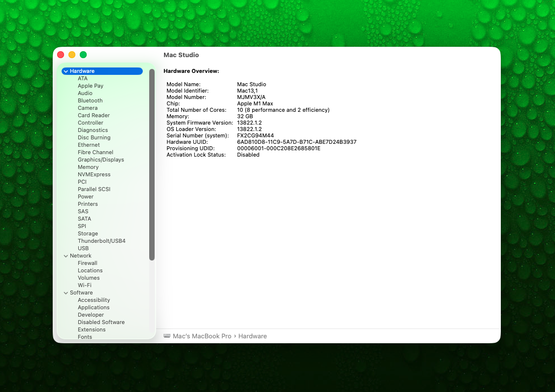Image resolution: width=555 pixels, height=392 pixels.
Task: Click the sidebar vertical scrollbar
Action: pos(152,165)
